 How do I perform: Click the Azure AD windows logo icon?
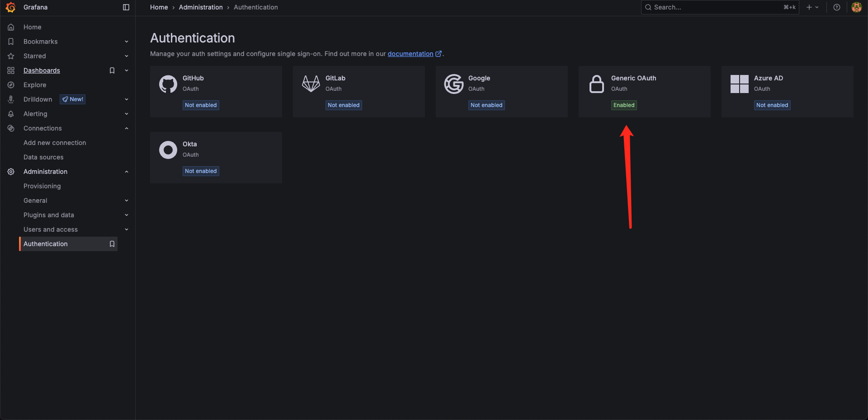tap(740, 84)
